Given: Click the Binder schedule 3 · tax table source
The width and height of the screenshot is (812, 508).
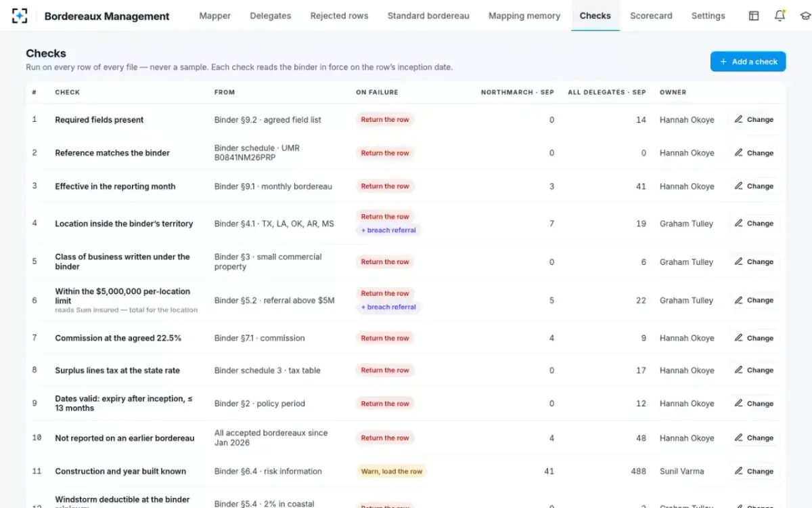Looking at the screenshot, I should point(267,371).
